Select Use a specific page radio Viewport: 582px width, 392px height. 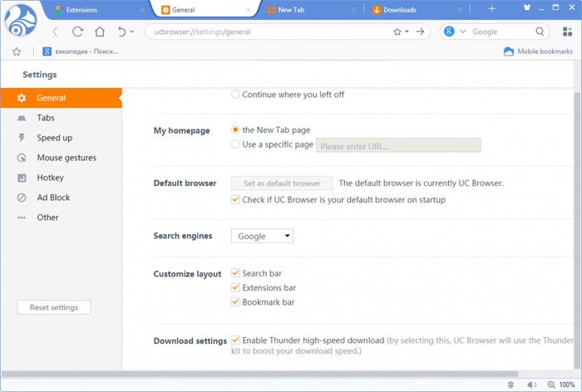[235, 145]
